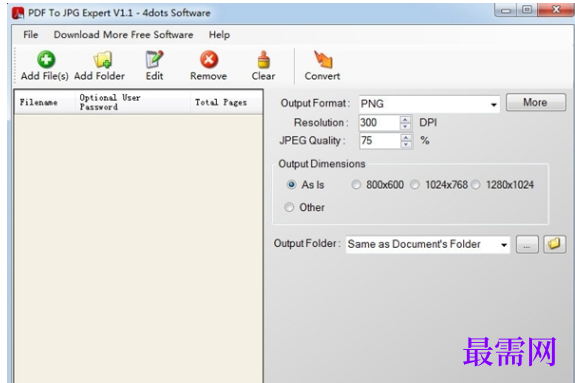Screen dimensions: 575x383
Task: Decrease Resolution with down arrow
Action: 405,127
